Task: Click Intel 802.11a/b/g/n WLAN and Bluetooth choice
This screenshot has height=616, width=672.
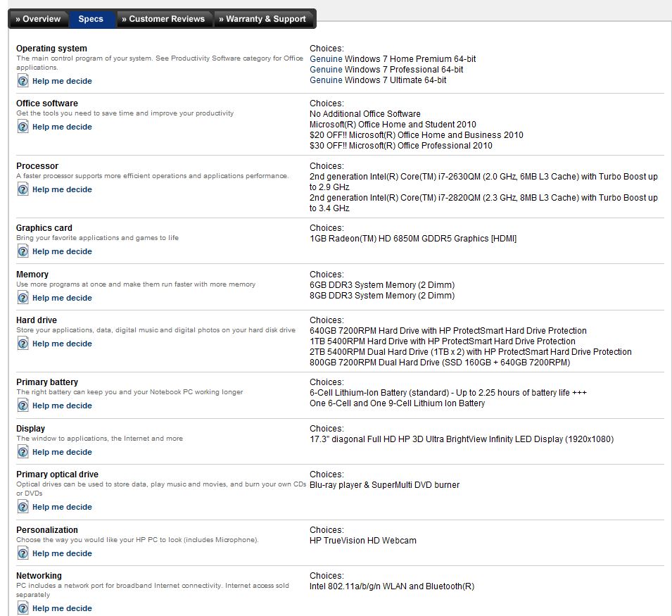Action: [392, 586]
